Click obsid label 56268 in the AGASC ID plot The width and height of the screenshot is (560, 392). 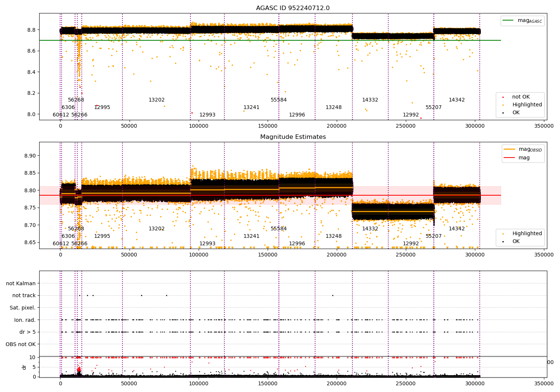(x=76, y=100)
